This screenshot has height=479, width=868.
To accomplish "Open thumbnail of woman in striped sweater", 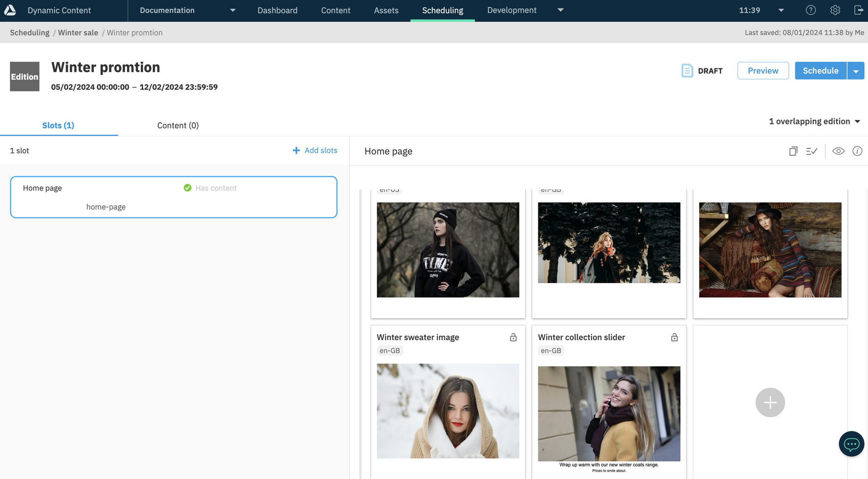I will (770, 250).
